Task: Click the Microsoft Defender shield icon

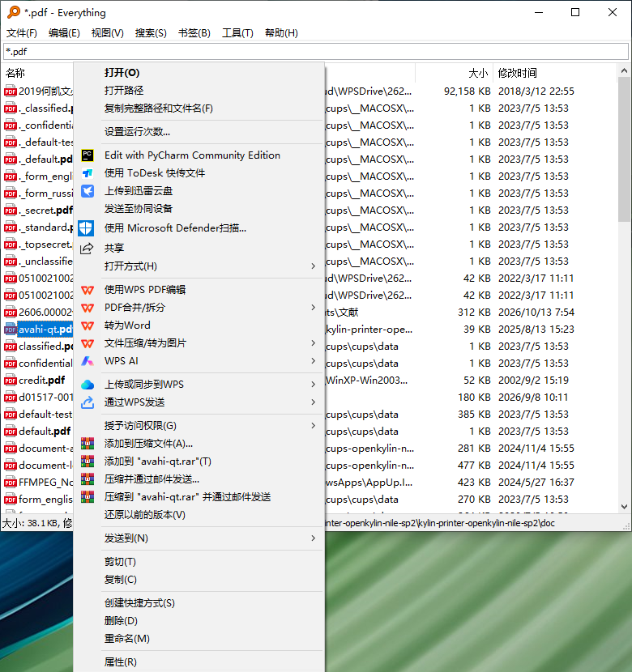Action: tap(86, 228)
